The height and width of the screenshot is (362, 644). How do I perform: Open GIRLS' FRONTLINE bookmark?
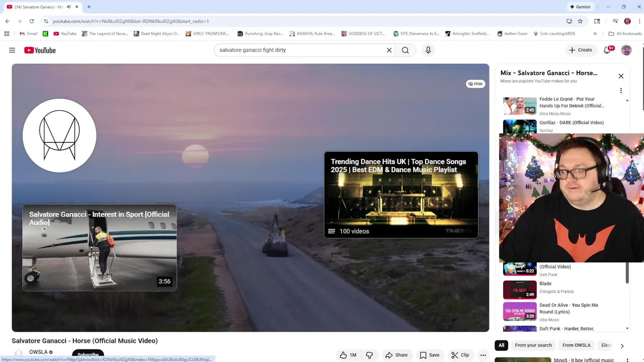(x=207, y=34)
